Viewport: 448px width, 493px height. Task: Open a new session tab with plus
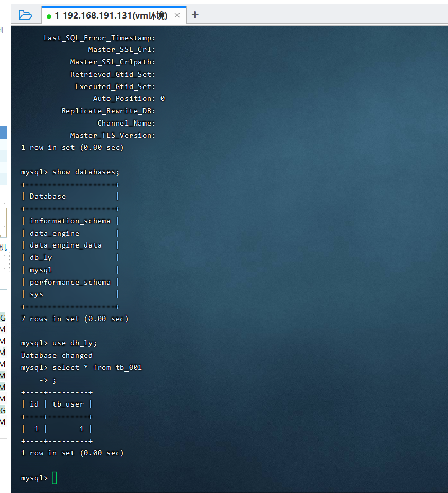pos(195,15)
